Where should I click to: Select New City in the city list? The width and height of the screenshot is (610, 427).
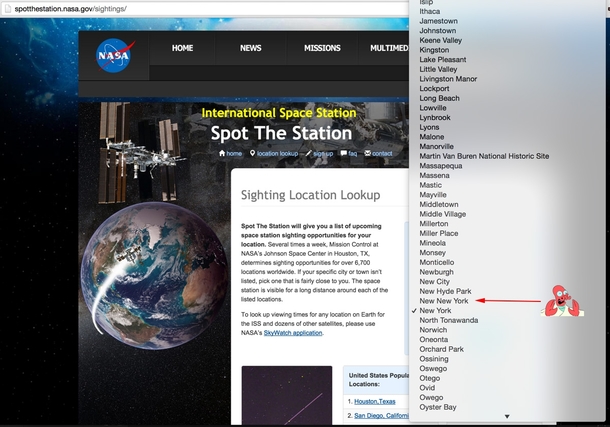pos(435,282)
